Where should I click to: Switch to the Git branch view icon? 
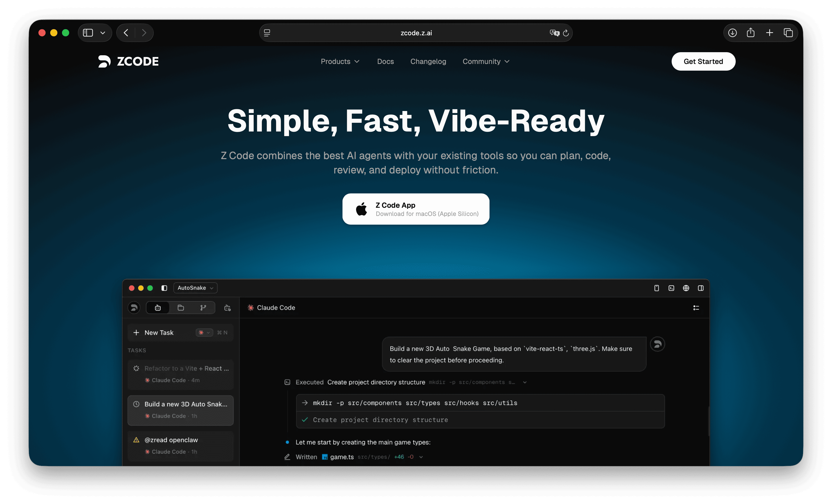[x=203, y=307]
